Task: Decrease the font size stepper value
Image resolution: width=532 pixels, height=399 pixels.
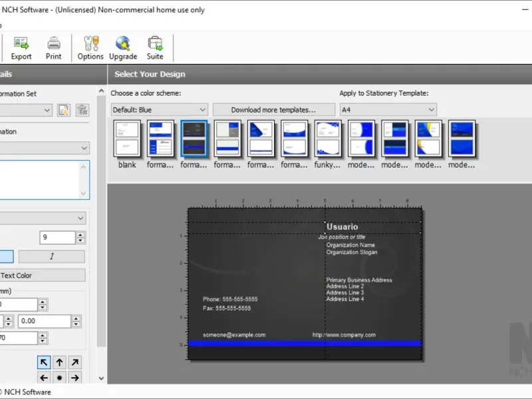Action: coord(80,241)
